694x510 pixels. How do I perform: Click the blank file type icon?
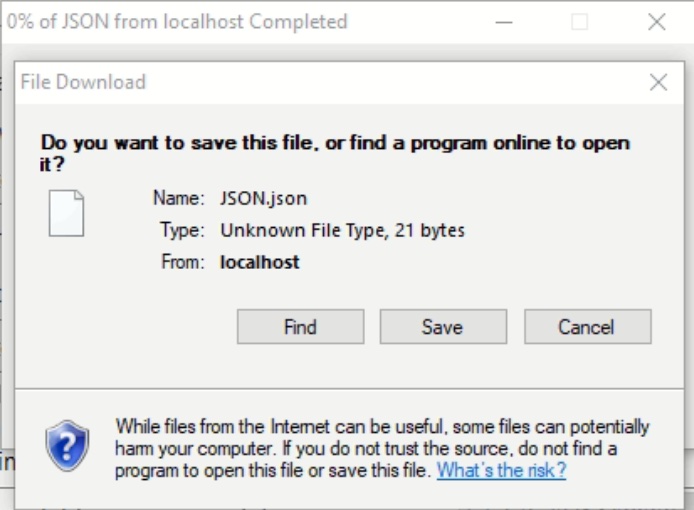(66, 213)
